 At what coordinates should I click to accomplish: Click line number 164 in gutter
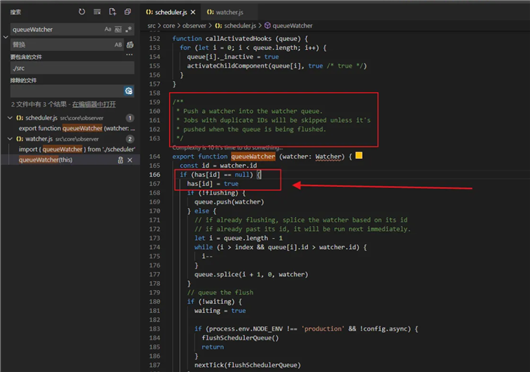tap(155, 156)
